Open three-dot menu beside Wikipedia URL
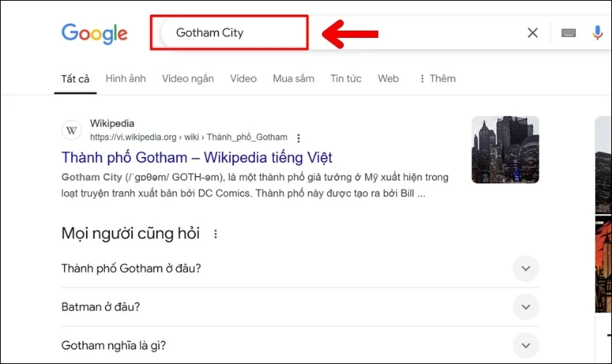Viewport: 612px width, 364px height. 298,138
